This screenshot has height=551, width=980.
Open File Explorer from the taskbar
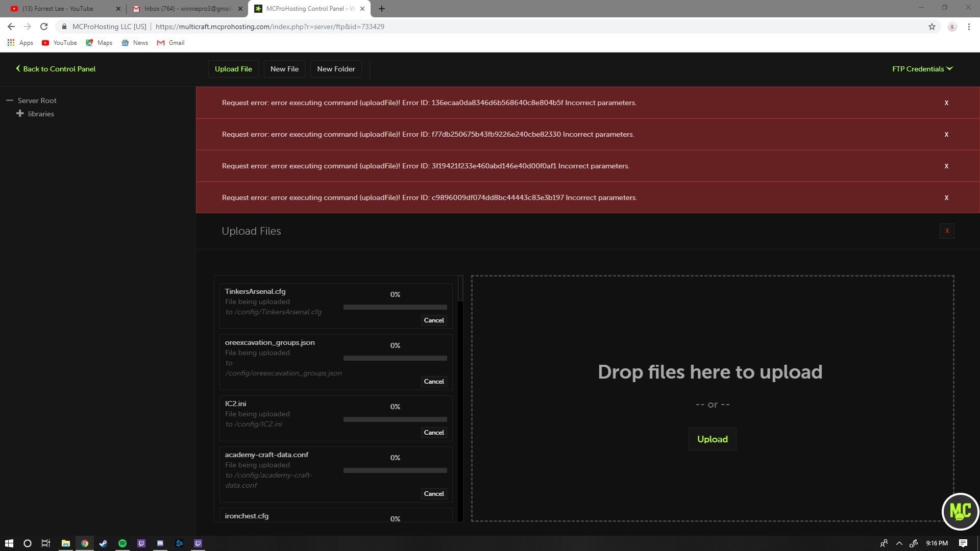[66, 543]
